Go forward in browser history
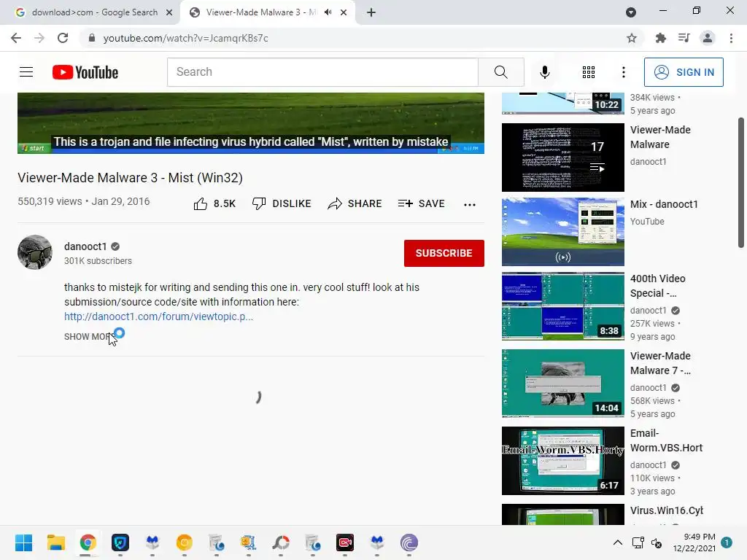The image size is (747, 560). pyautogui.click(x=39, y=38)
